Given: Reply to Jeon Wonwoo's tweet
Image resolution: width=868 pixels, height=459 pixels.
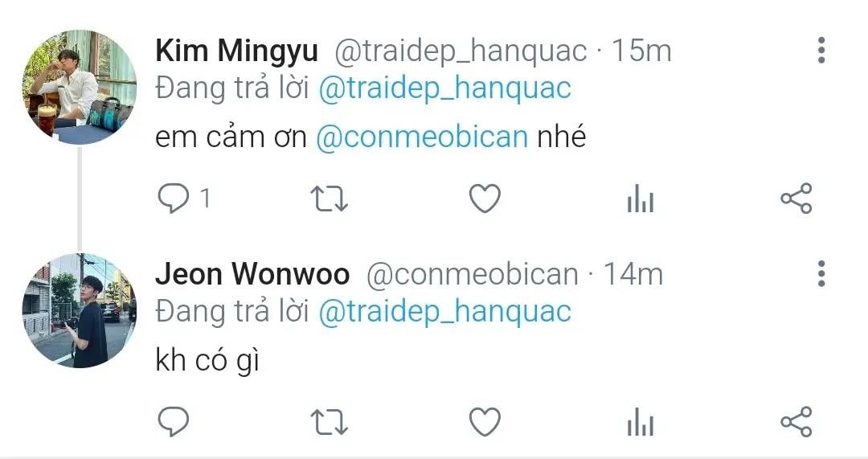Looking at the screenshot, I should [174, 422].
